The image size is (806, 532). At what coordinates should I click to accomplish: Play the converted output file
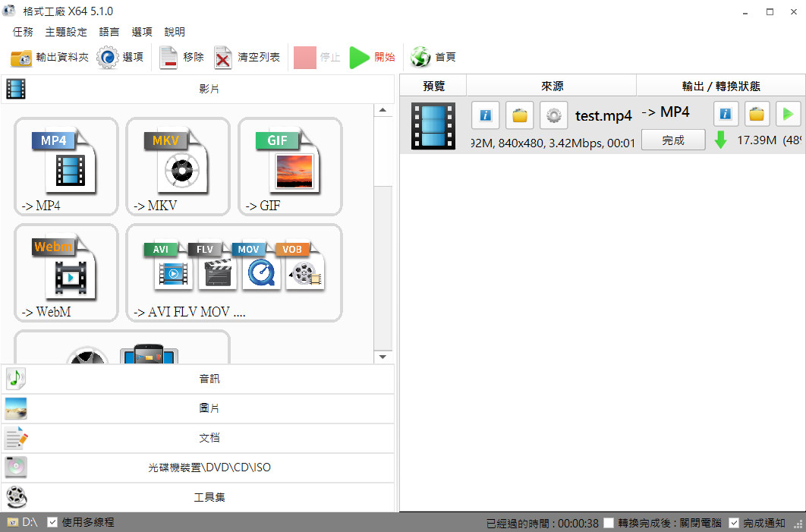pyautogui.click(x=788, y=114)
